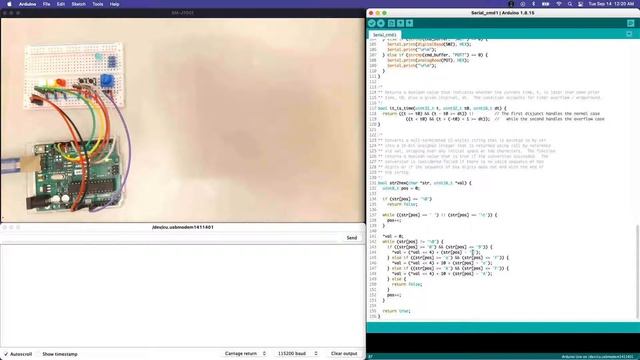Select the Serial_cmd1 sketch tab
The width and height of the screenshot is (640, 360).
384,35
